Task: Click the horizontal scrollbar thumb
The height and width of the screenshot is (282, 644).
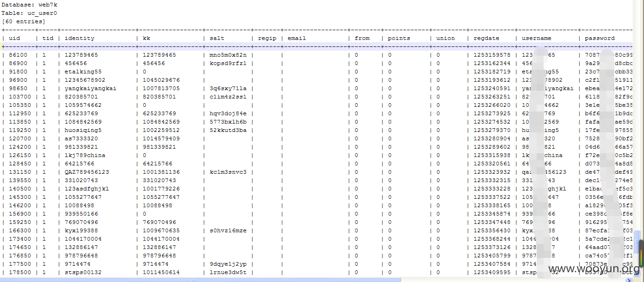Action: (200, 280)
